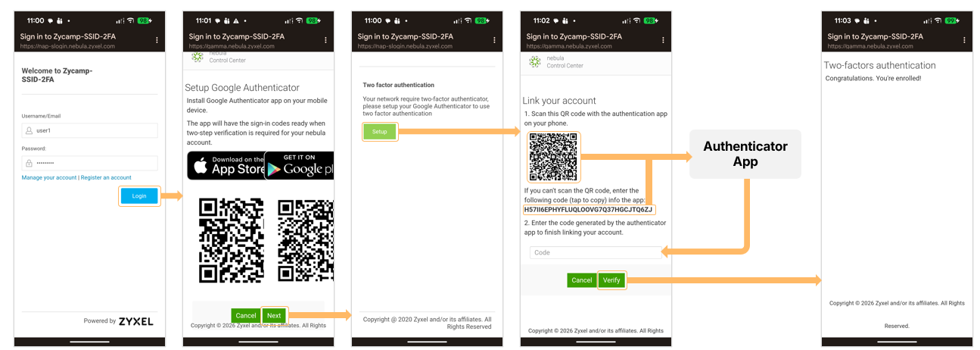Click Cancel on Setup Google Authenticator screen
Image resolution: width=980 pixels, height=350 pixels.
tap(246, 315)
